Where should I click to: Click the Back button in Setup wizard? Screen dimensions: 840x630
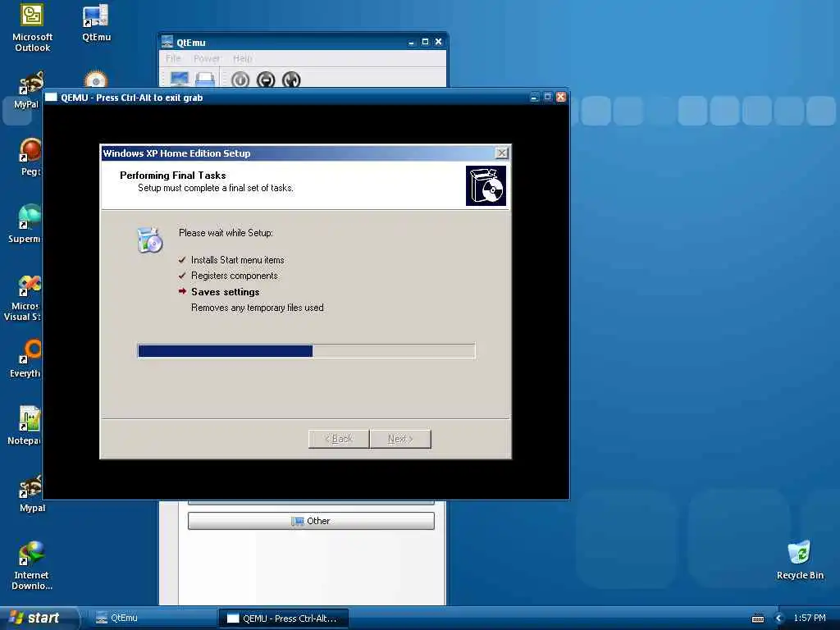(339, 439)
